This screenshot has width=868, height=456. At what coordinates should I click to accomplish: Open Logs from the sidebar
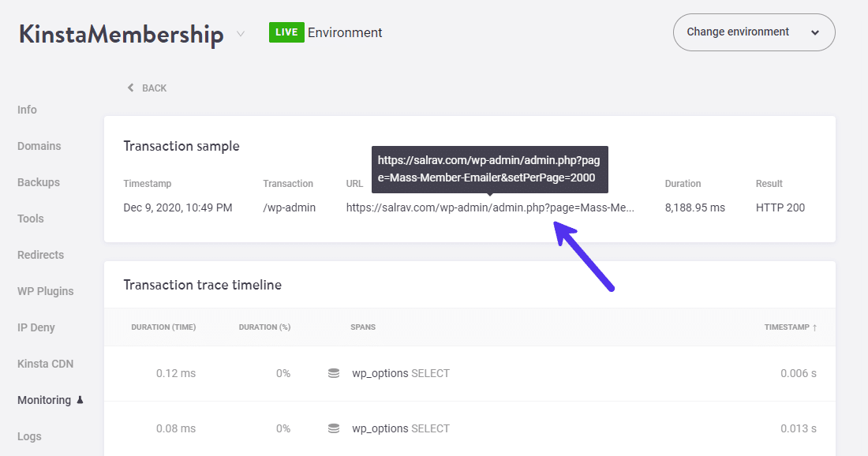28,436
